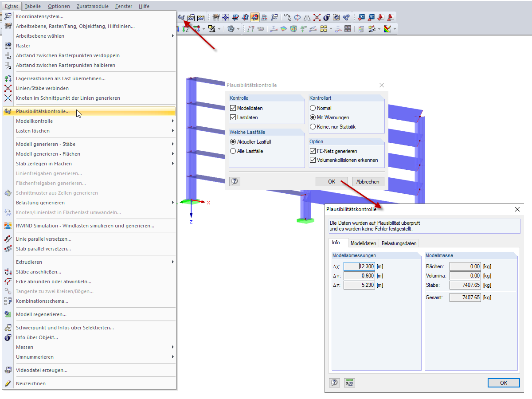Choose Koordinatensystem... menu entry
Viewport: 532px width, 399px height.
pyautogui.click(x=89, y=16)
